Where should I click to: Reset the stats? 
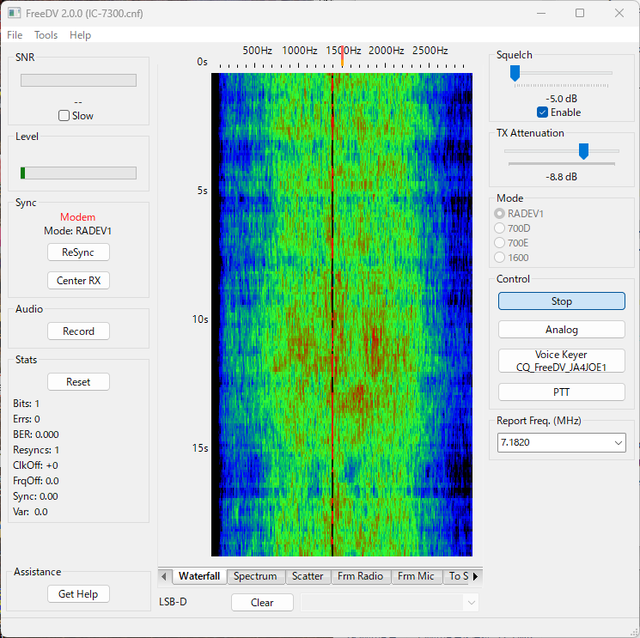coord(78,382)
